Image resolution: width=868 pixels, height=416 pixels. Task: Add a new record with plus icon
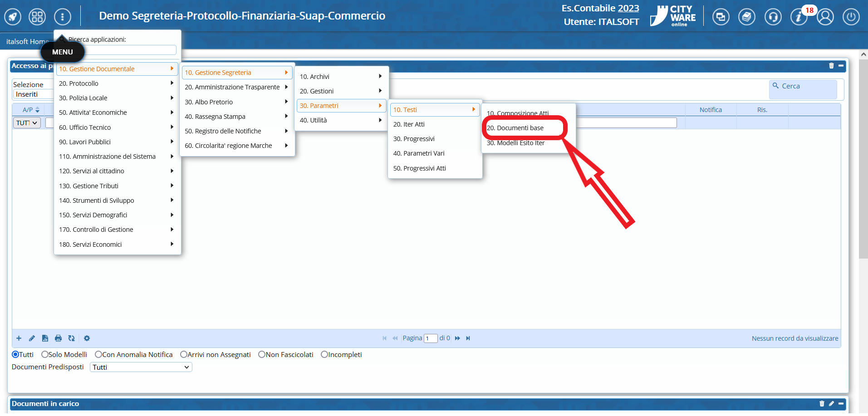[x=19, y=338]
